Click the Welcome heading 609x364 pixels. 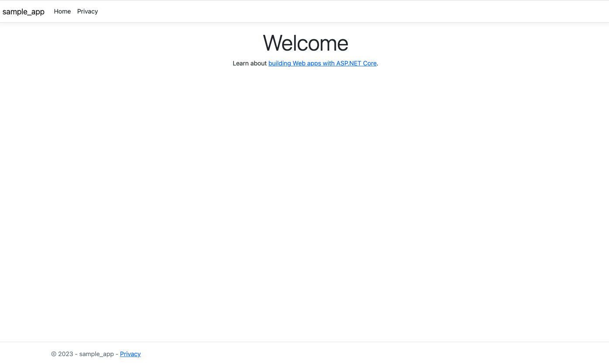coord(306,43)
